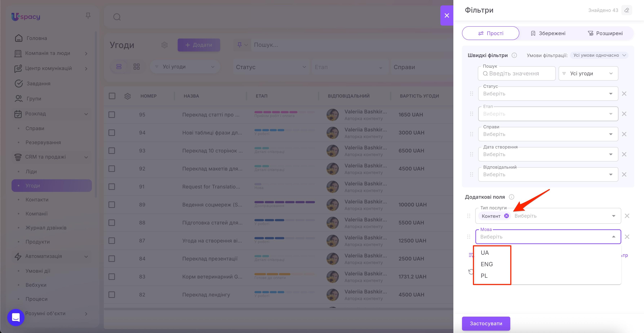Click the gear icon next to Угоди title
644x333 pixels.
click(164, 45)
